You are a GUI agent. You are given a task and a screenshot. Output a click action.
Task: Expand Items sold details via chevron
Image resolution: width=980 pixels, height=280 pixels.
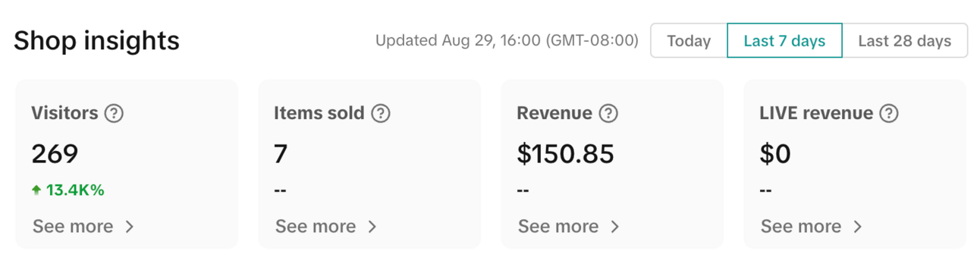click(372, 226)
